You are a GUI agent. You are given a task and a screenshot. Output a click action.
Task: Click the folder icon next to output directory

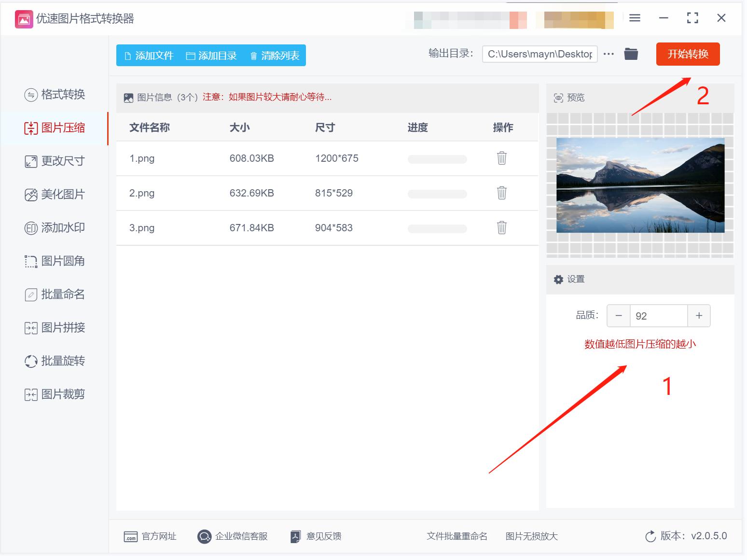[x=631, y=54]
